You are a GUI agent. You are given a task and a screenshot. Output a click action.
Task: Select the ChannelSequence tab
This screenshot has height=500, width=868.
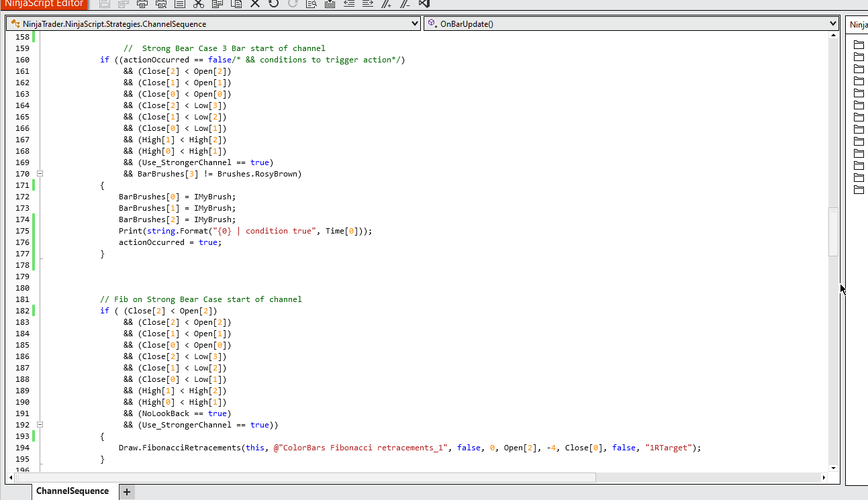[x=73, y=491]
